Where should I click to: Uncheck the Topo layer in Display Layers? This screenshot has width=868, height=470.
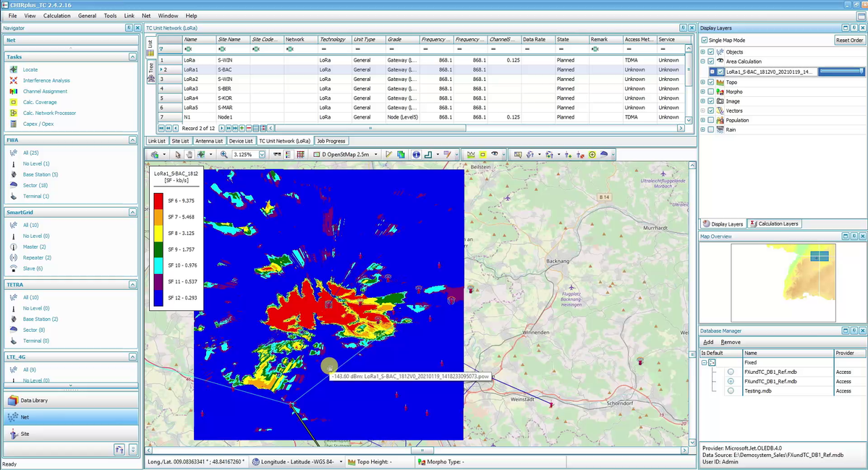click(x=711, y=82)
